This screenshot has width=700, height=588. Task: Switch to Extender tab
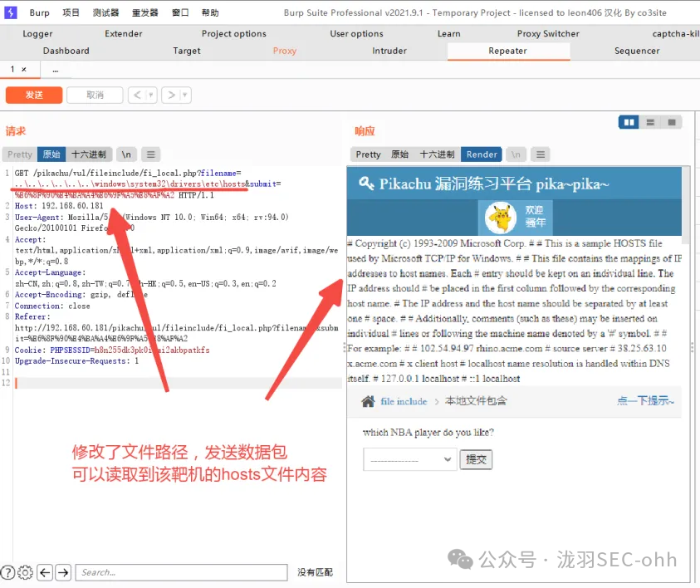point(123,33)
